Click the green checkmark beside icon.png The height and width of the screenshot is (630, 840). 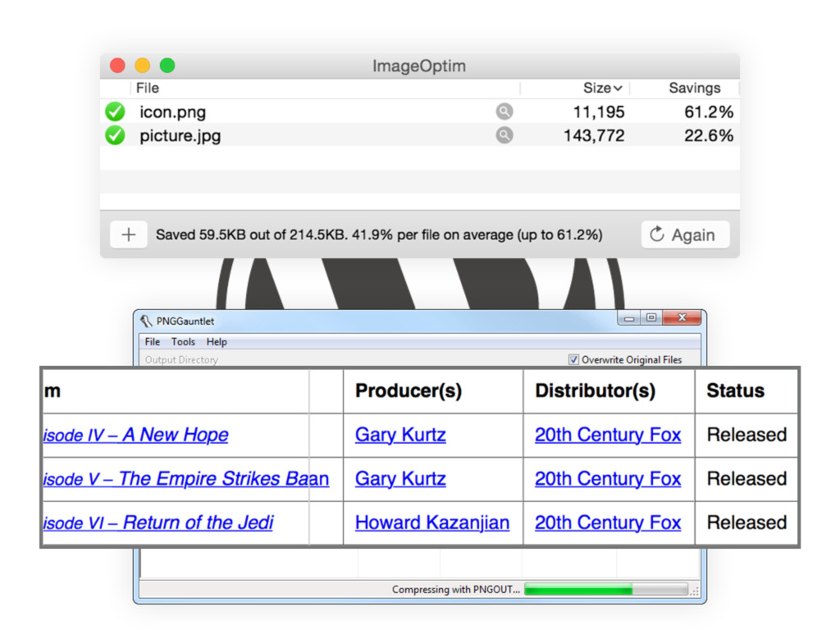tap(115, 112)
